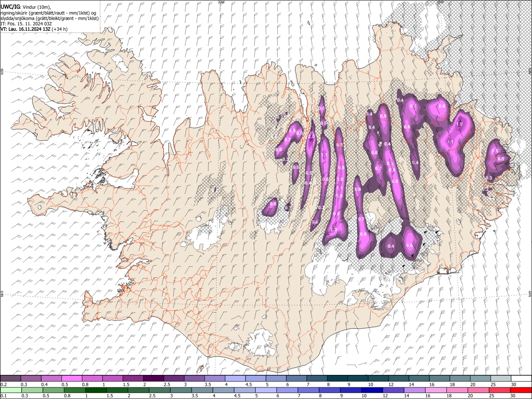Pick the navy blue swatch labelled 10 in the bottom legend row
Viewport: 532px width, 399px height.
coord(372,390)
